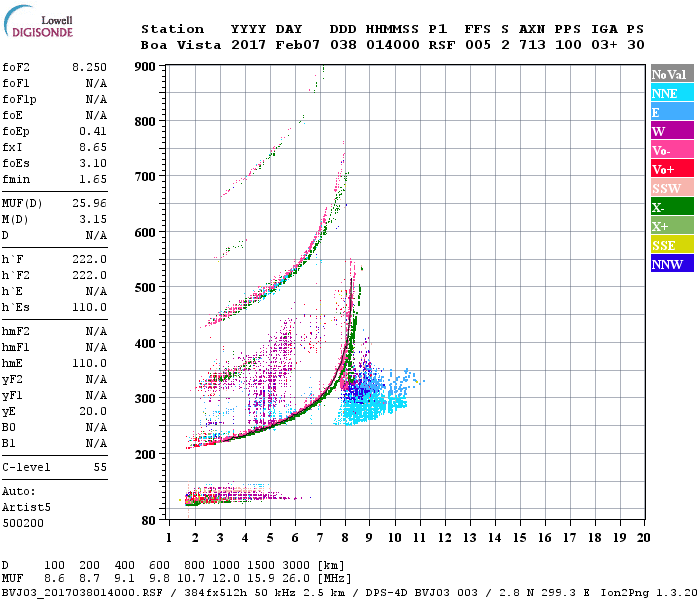Click the 900 km y-axis label
Image resolution: width=700 pixels, height=600 pixels.
pyautogui.click(x=145, y=67)
